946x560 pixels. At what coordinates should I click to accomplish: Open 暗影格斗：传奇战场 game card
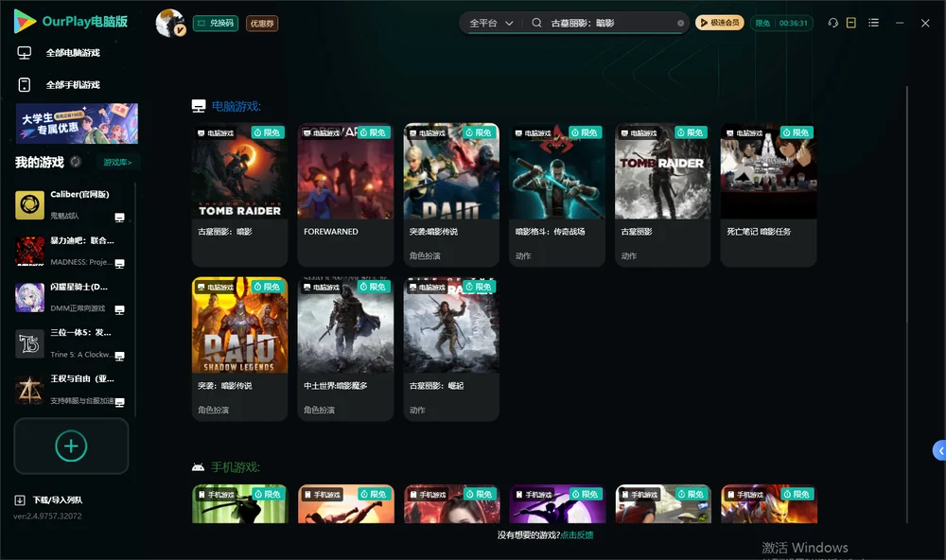[557, 195]
